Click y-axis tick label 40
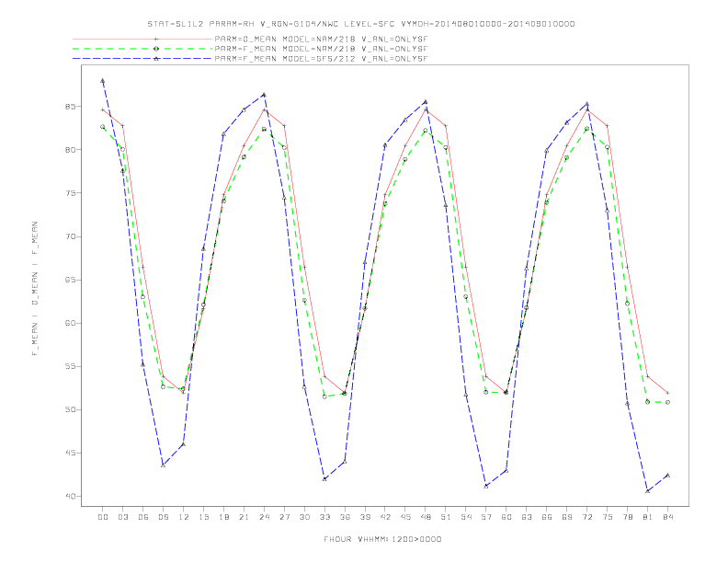The image size is (728, 563). point(71,497)
